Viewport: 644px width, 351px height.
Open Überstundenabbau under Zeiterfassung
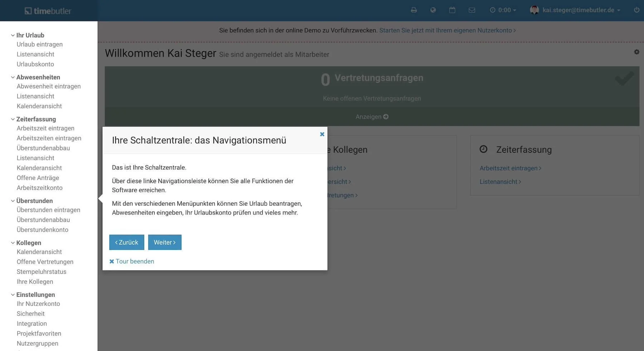click(43, 148)
